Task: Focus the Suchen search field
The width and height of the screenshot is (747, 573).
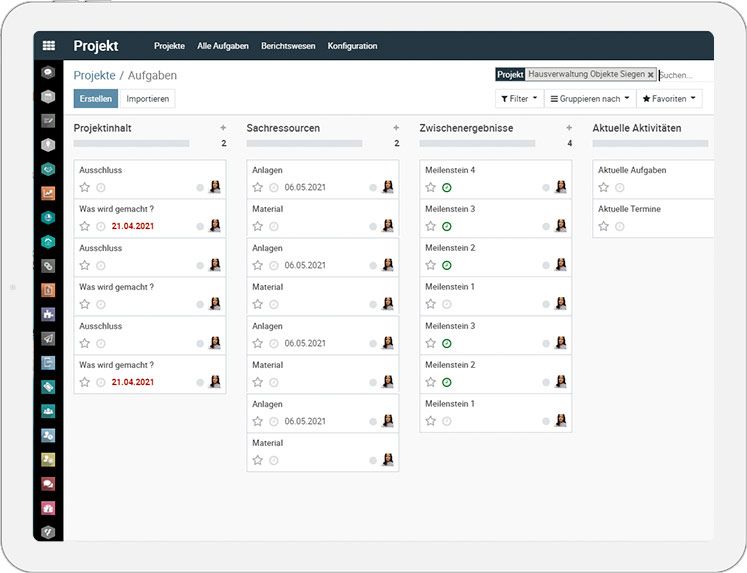Action: pyautogui.click(x=685, y=75)
